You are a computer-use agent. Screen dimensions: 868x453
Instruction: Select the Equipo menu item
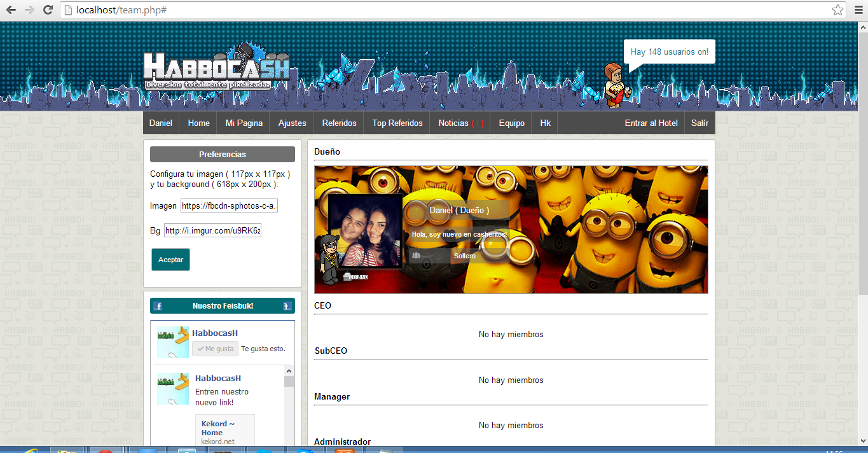pos(511,123)
